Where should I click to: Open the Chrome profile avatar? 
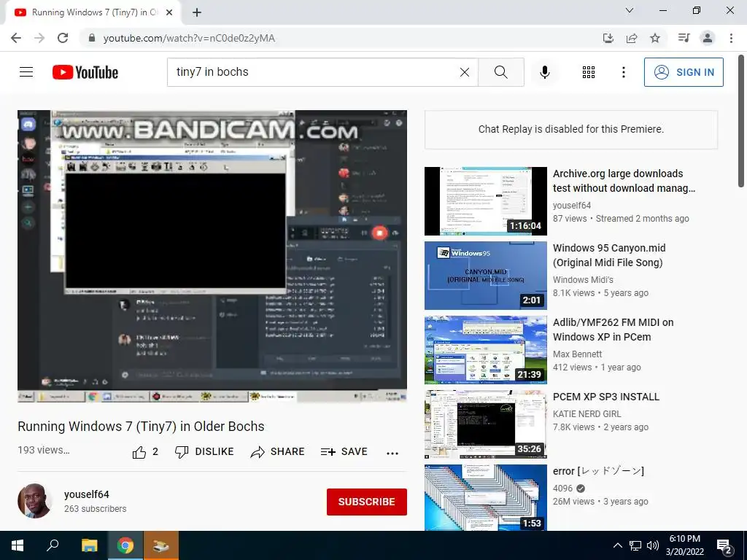708,38
